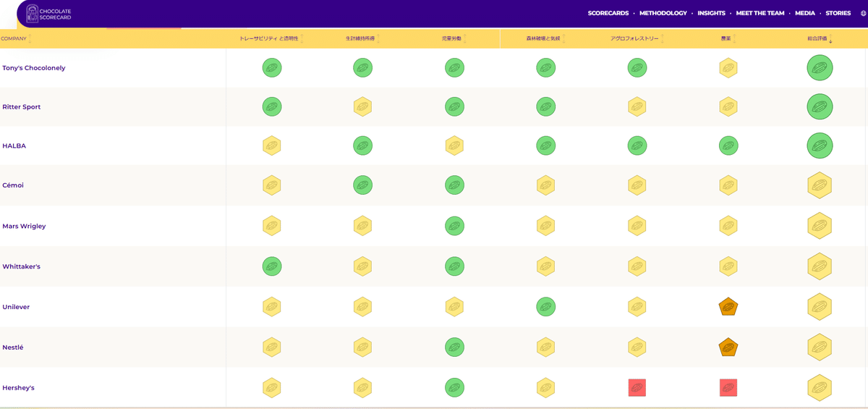Screen dimensions: 868x409
Task: Click HALBA yellow 児童労働 badge
Action: click(x=454, y=146)
